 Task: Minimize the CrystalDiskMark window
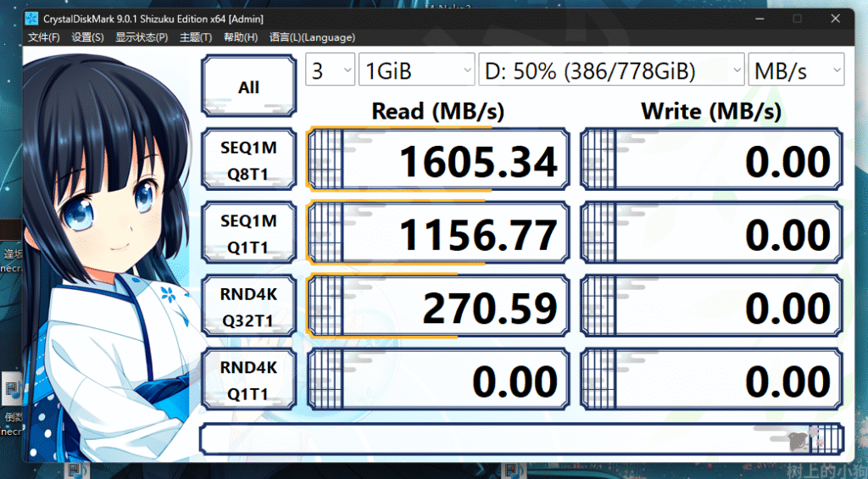click(760, 19)
